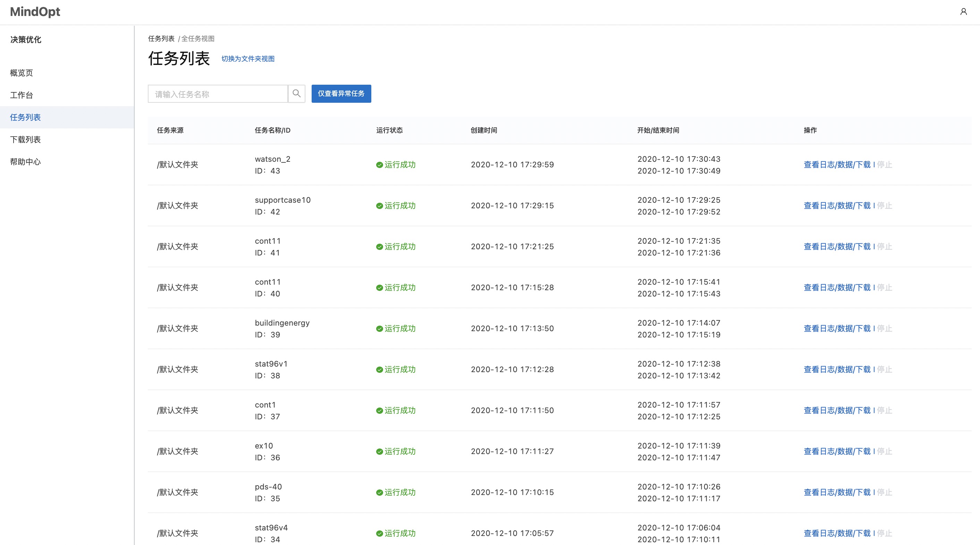980x545 pixels.
Task: View logs/data for supportcase10 task
Action: pyautogui.click(x=837, y=206)
